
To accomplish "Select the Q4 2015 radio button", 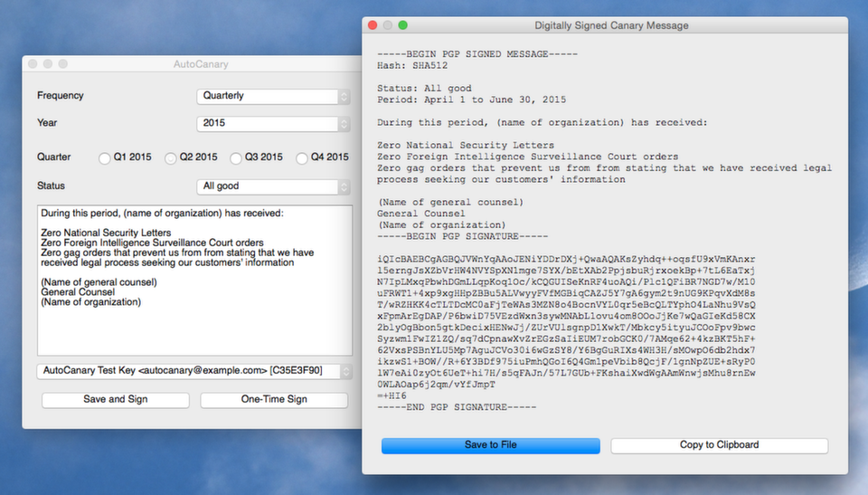I will coord(302,158).
